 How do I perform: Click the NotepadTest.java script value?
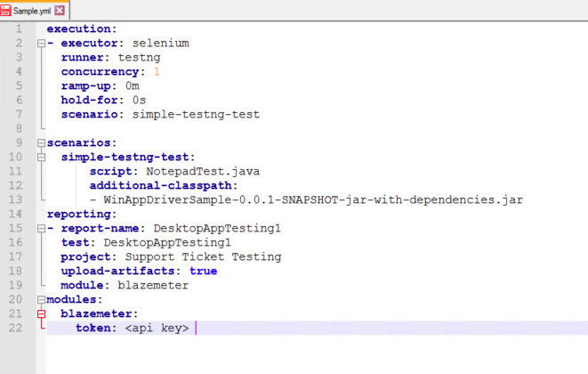(203, 172)
